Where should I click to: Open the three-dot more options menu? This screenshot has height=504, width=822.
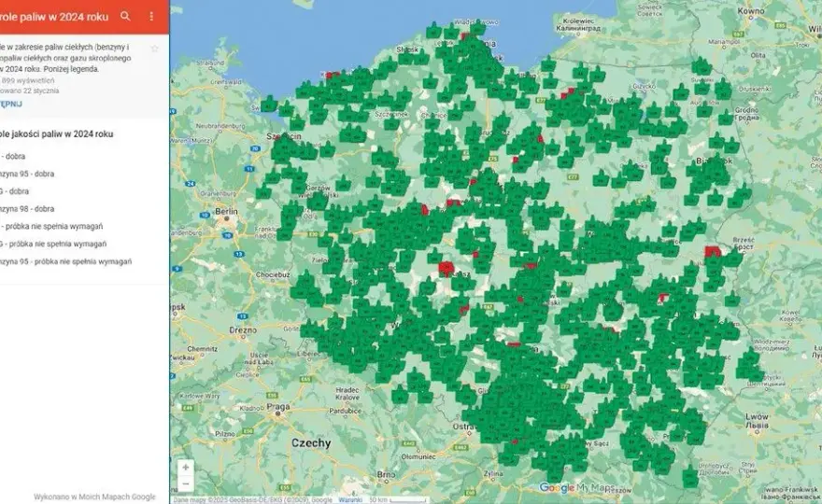(151, 16)
